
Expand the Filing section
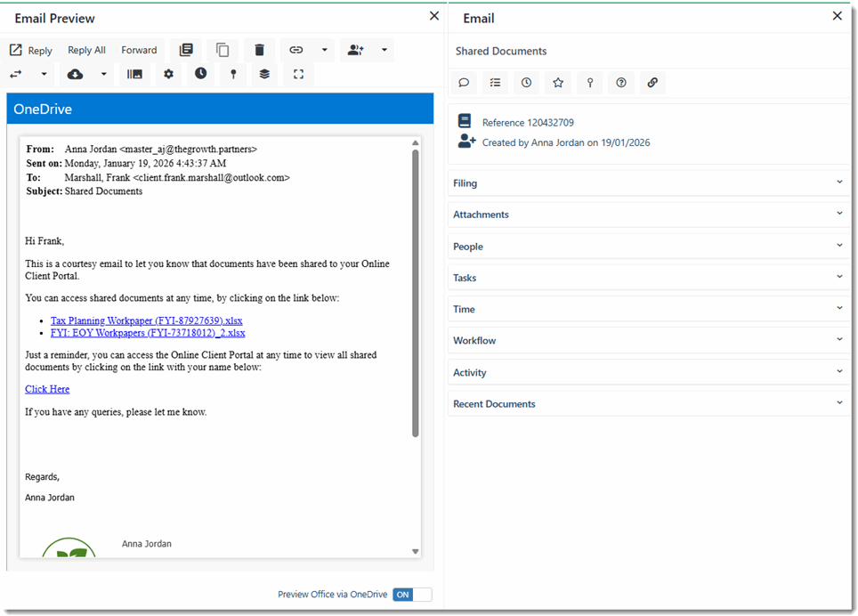click(x=649, y=182)
